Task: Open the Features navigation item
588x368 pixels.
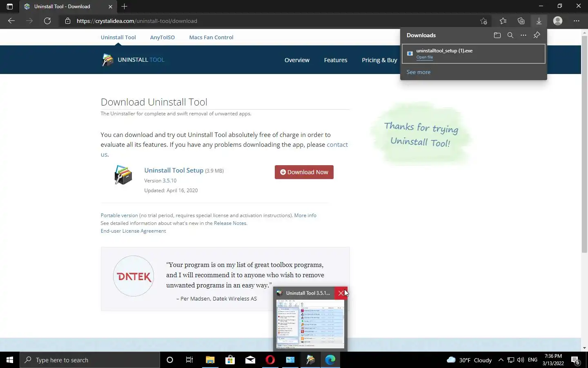Action: click(336, 60)
